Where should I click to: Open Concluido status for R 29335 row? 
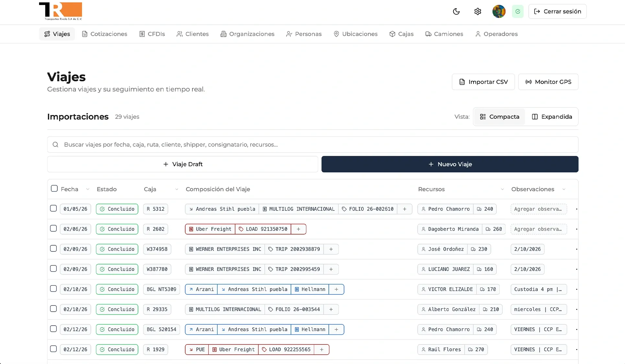click(x=117, y=309)
